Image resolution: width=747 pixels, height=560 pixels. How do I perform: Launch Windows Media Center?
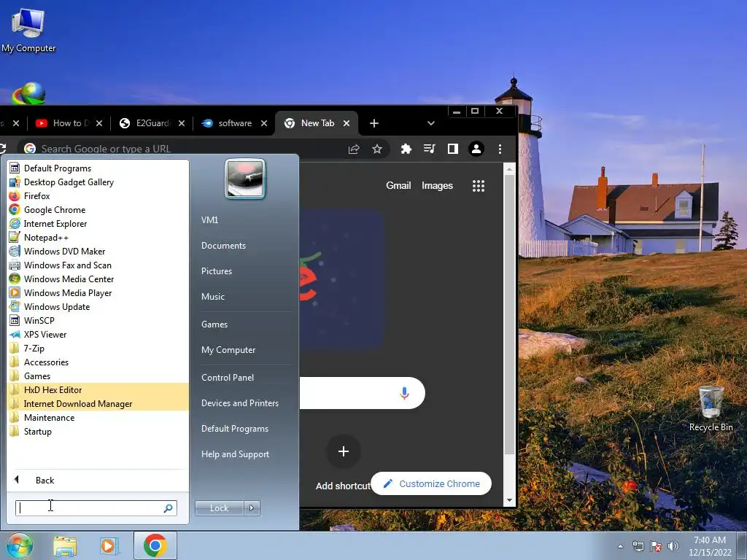[69, 279]
